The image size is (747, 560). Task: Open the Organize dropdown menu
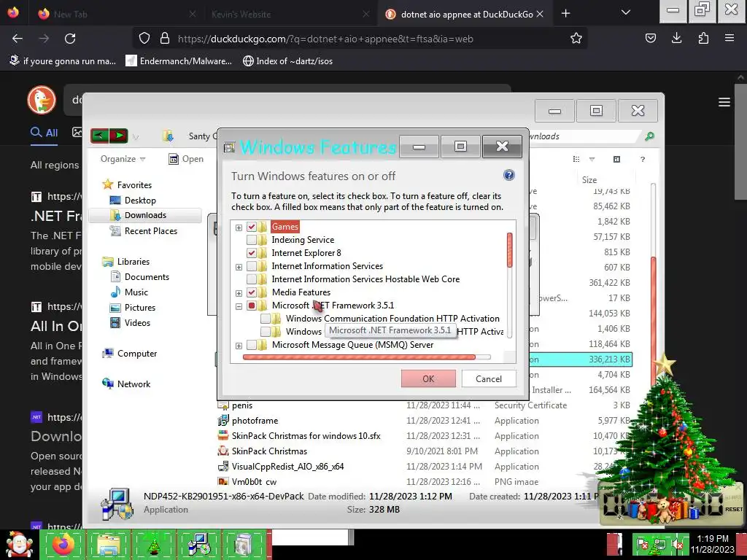123,159
